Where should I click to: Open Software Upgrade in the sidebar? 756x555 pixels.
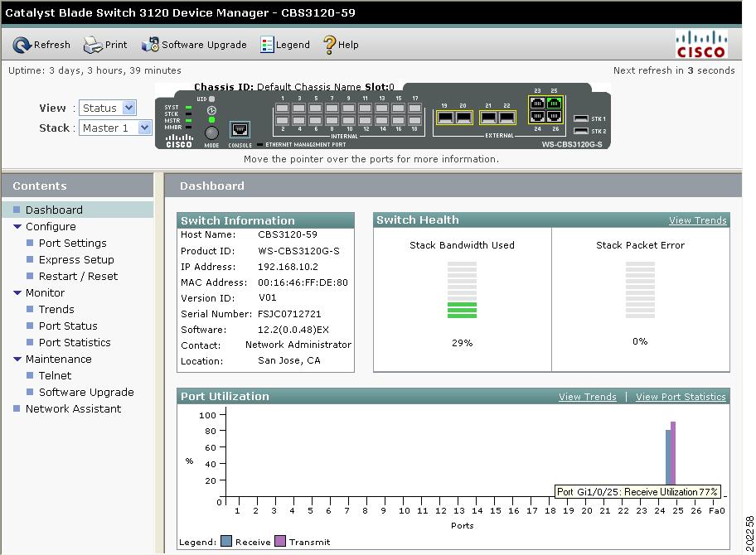coord(86,392)
